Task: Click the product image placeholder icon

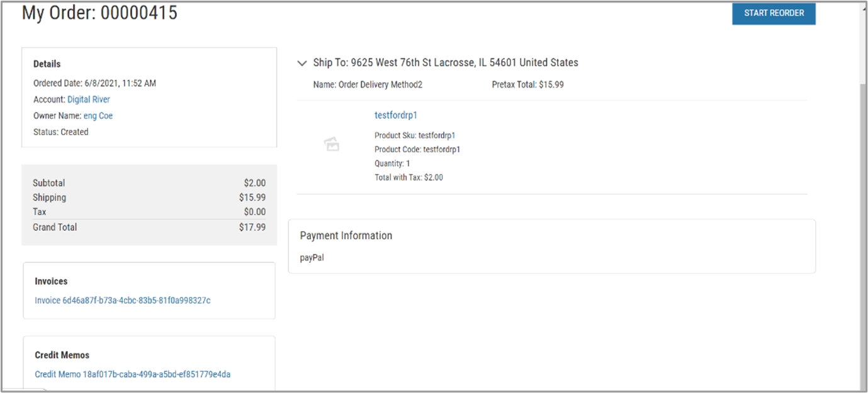Action: pyautogui.click(x=332, y=145)
